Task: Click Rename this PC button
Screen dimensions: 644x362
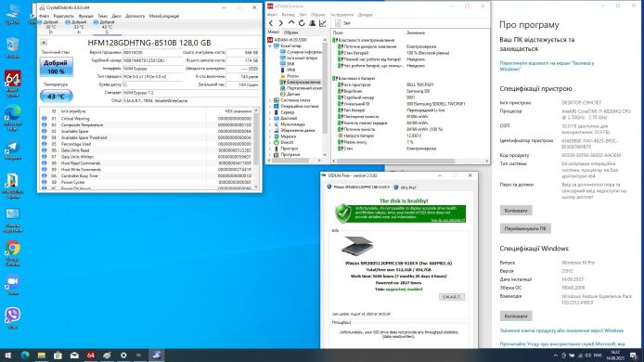Action: [525, 228]
